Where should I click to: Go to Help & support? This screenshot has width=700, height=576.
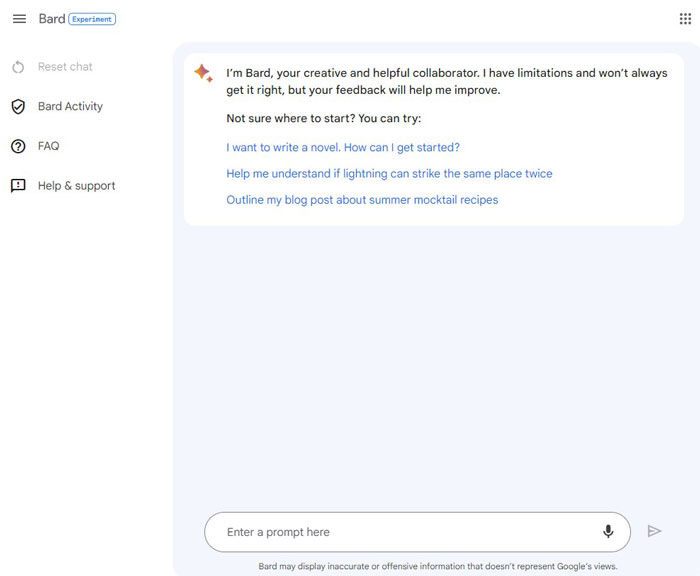[76, 186]
